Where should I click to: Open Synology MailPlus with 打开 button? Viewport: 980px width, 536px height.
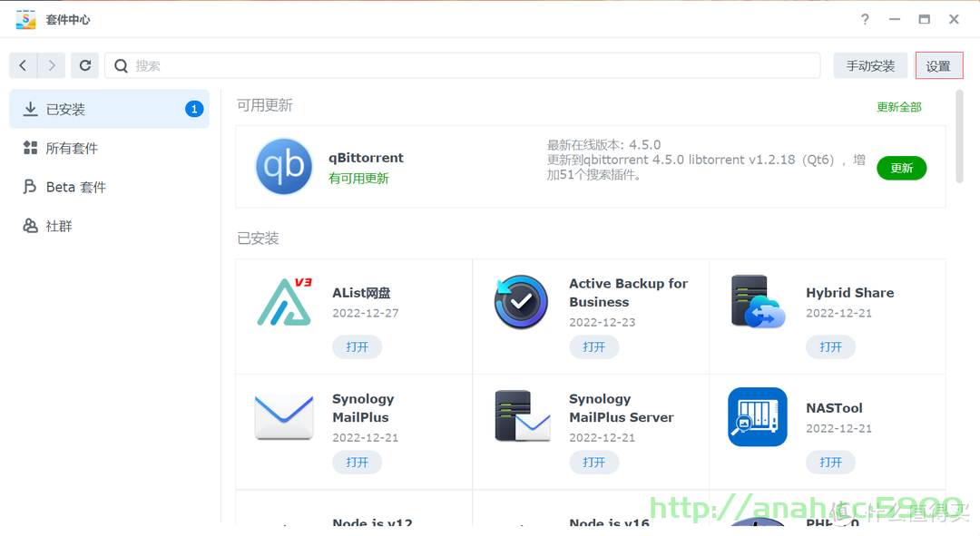(357, 463)
